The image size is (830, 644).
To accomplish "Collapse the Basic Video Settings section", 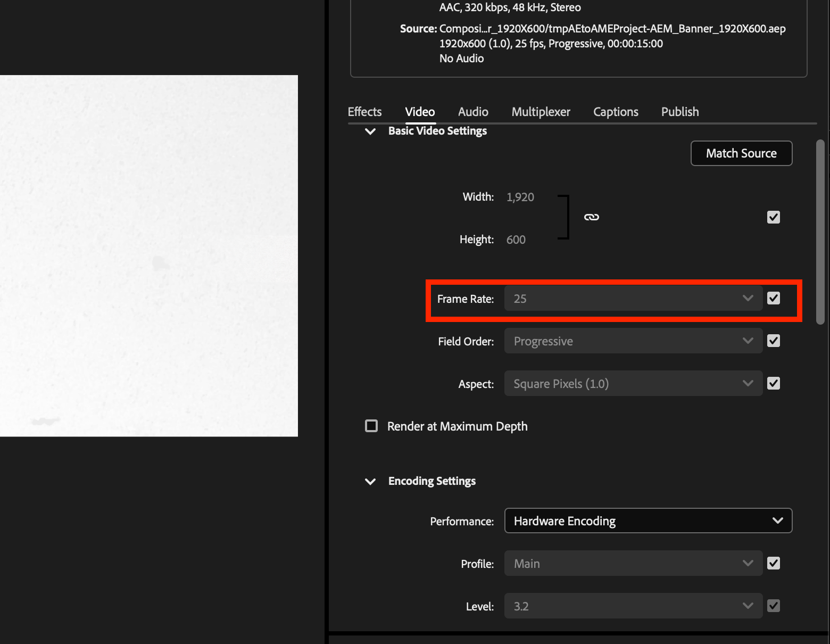I will 370,131.
